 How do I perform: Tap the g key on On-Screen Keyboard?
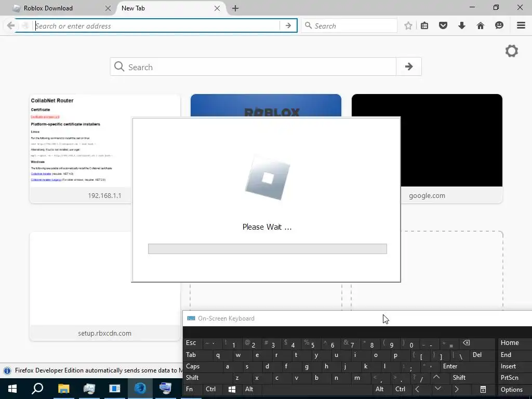[311, 366]
